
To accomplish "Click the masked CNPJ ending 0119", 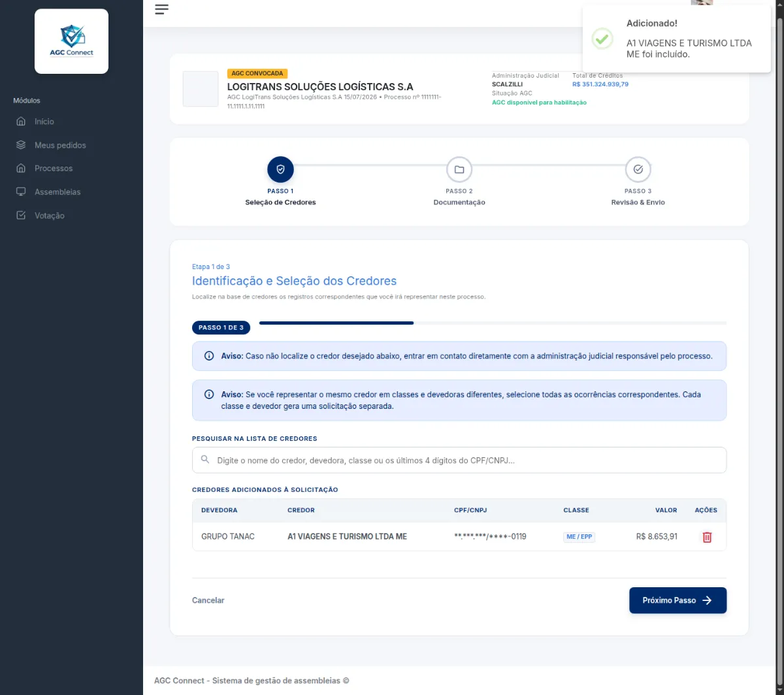I will 490,536.
